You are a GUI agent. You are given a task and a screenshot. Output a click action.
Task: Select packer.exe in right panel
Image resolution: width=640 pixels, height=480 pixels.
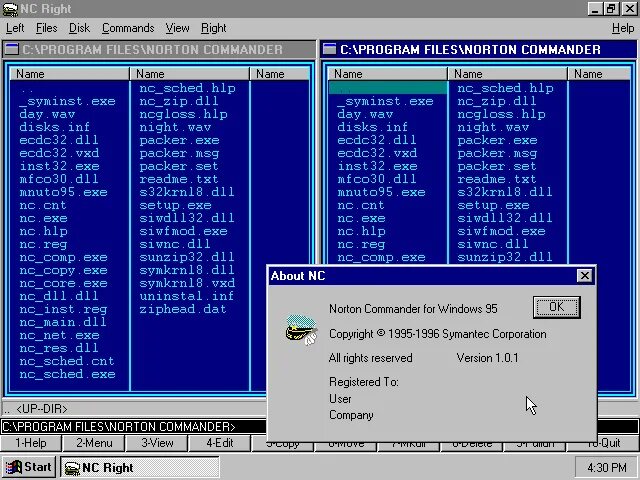click(497, 140)
